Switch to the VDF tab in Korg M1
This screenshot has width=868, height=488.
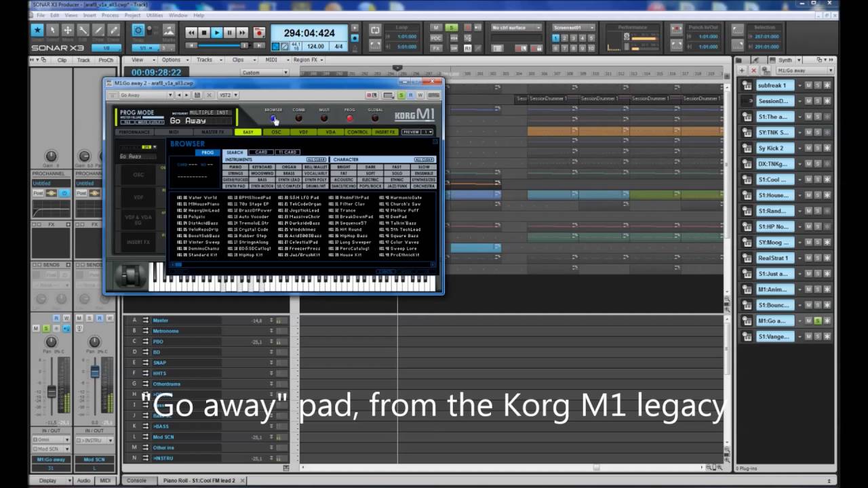point(304,132)
